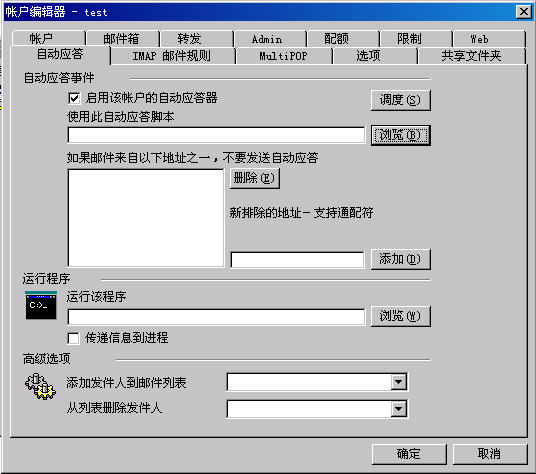Click 浏览 (B) to browse script
This screenshot has width=536, height=474.
pyautogui.click(x=401, y=135)
